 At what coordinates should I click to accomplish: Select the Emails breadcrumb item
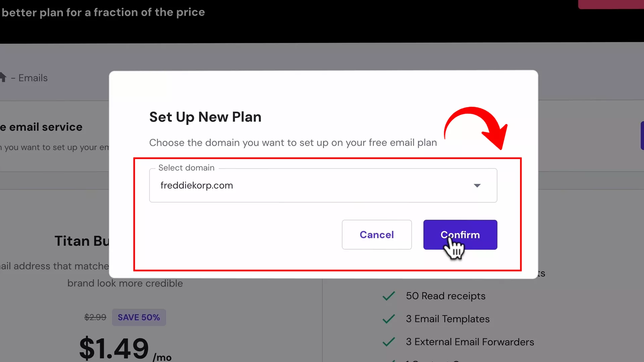33,78
